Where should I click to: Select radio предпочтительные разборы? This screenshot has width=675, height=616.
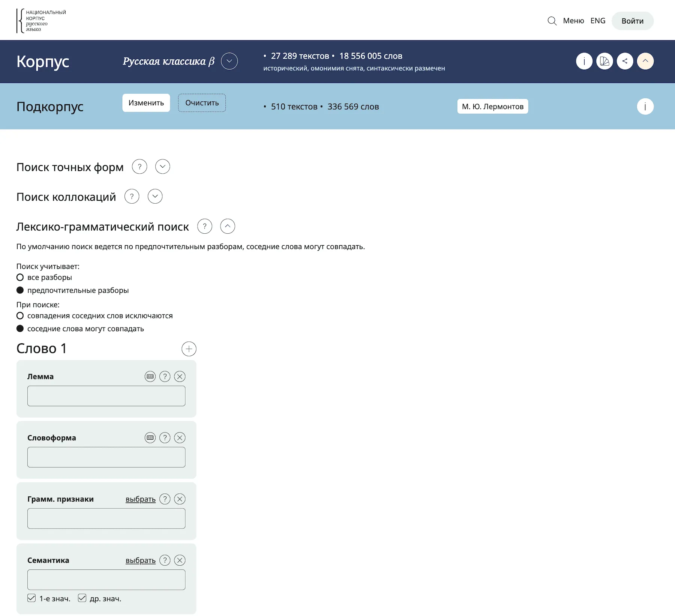pos(20,290)
